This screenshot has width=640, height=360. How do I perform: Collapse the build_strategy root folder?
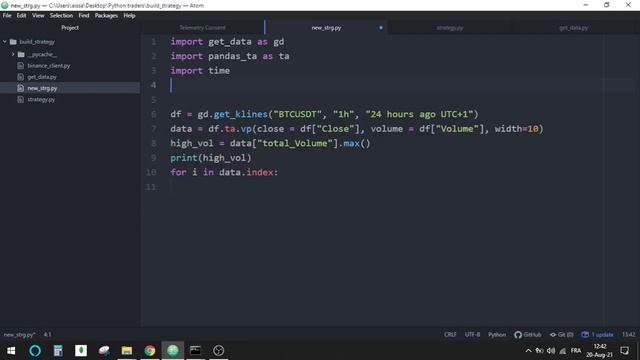pyautogui.click(x=5, y=42)
